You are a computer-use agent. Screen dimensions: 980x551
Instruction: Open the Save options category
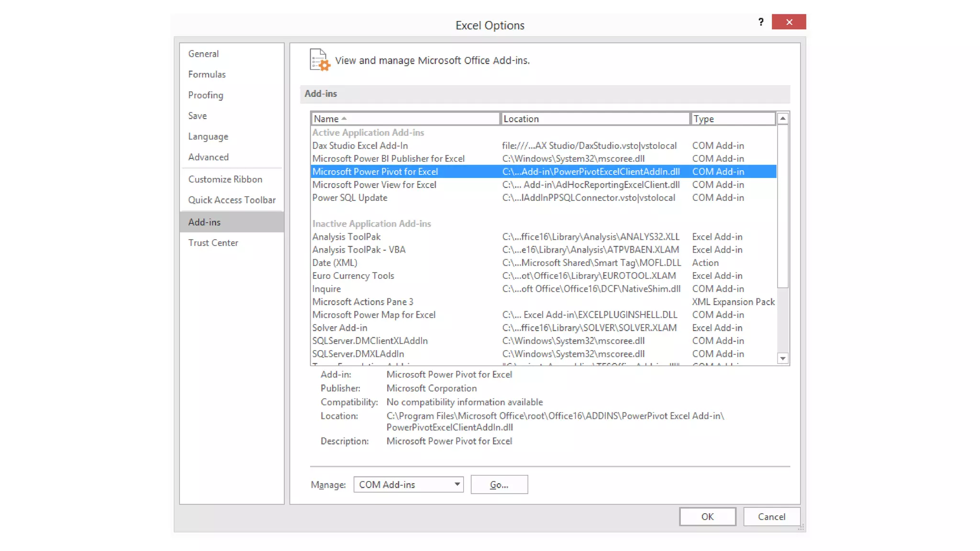[232, 116]
